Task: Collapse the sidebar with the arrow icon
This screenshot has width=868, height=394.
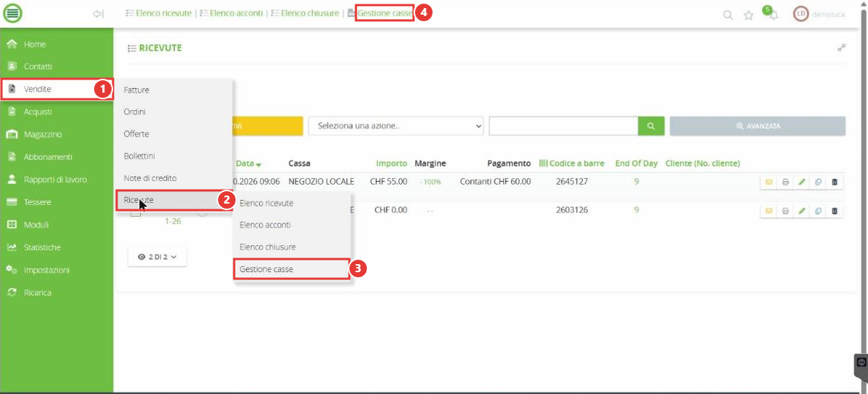Action: pyautogui.click(x=98, y=14)
